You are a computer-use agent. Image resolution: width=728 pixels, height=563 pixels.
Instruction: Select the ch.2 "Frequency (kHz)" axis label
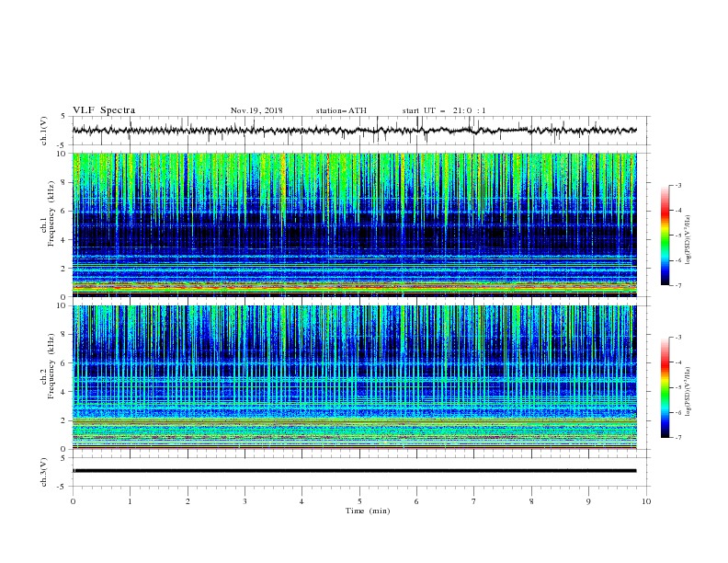[51, 366]
